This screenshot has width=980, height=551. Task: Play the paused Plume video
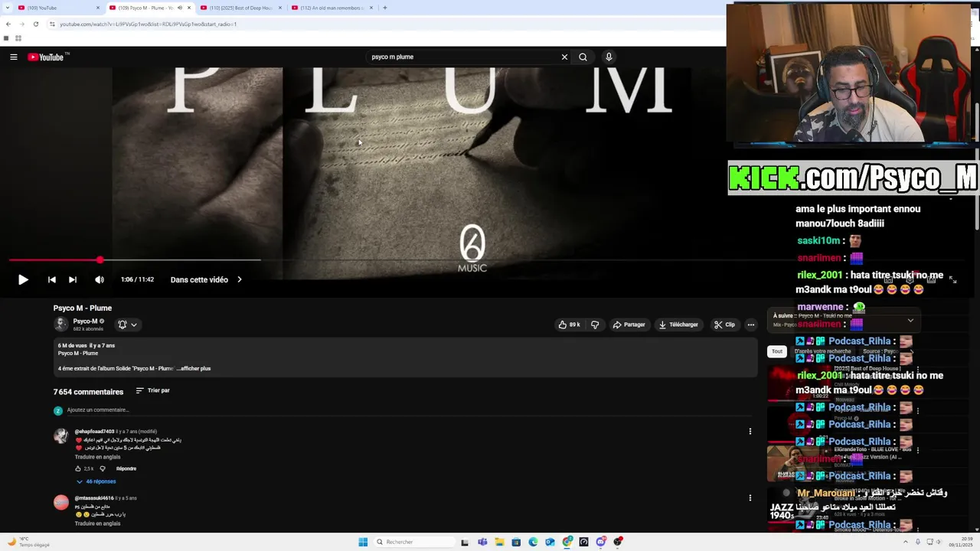coord(23,280)
